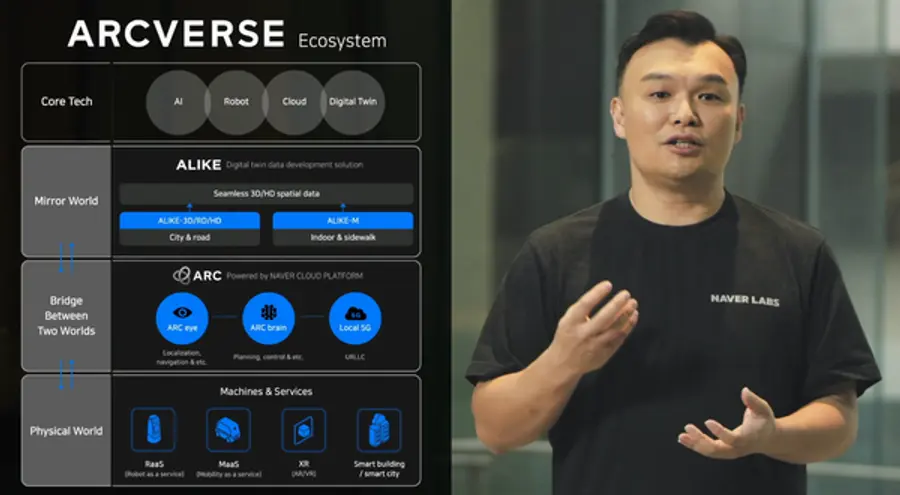
Task: Select the RaaS robot icon
Action: [x=153, y=429]
